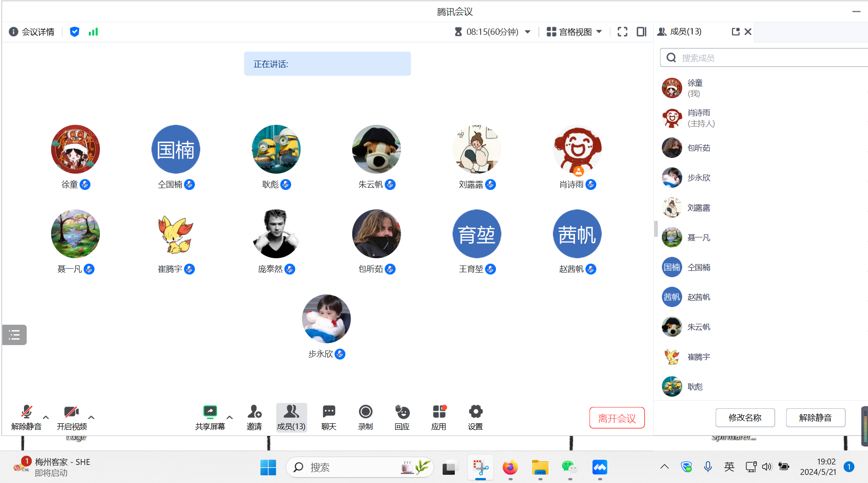Unmute microphone with 解除静音 toggle
Viewport: 868px width, 483px height.
tap(26, 412)
